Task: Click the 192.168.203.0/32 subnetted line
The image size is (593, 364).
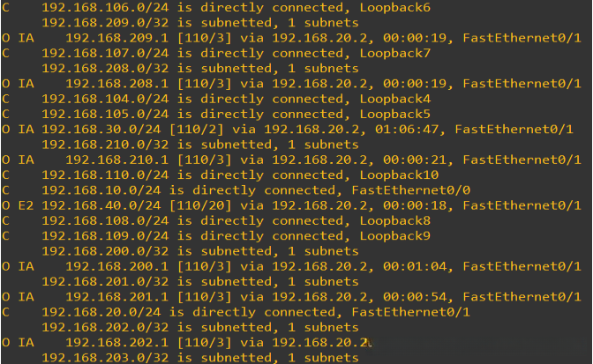Action: 199,357
